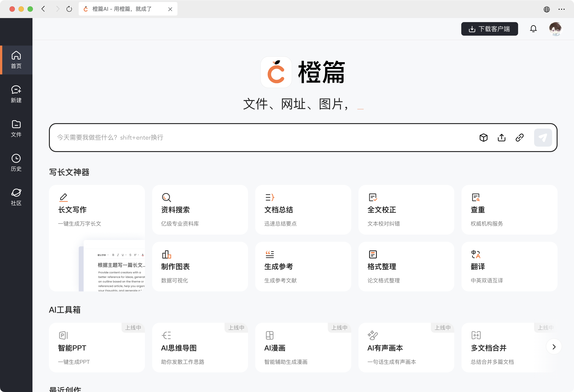This screenshot has width=574, height=392.
Task: Click the cube icon in the input box
Action: click(x=483, y=138)
